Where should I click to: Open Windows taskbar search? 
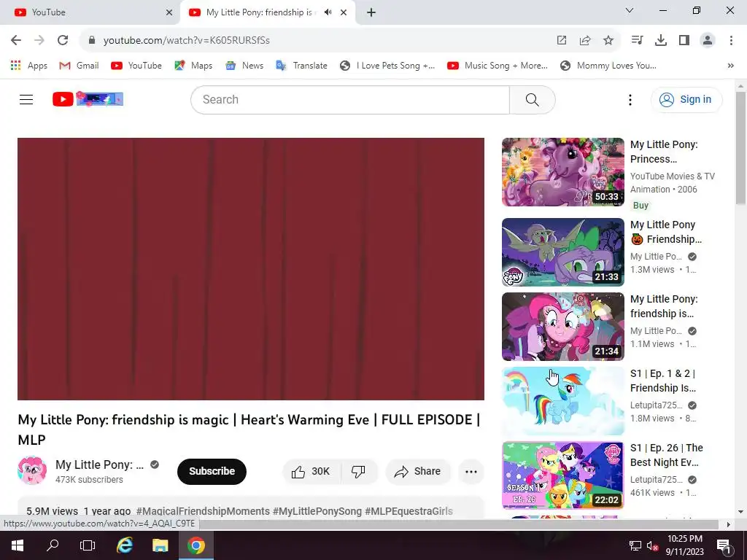tap(53, 545)
